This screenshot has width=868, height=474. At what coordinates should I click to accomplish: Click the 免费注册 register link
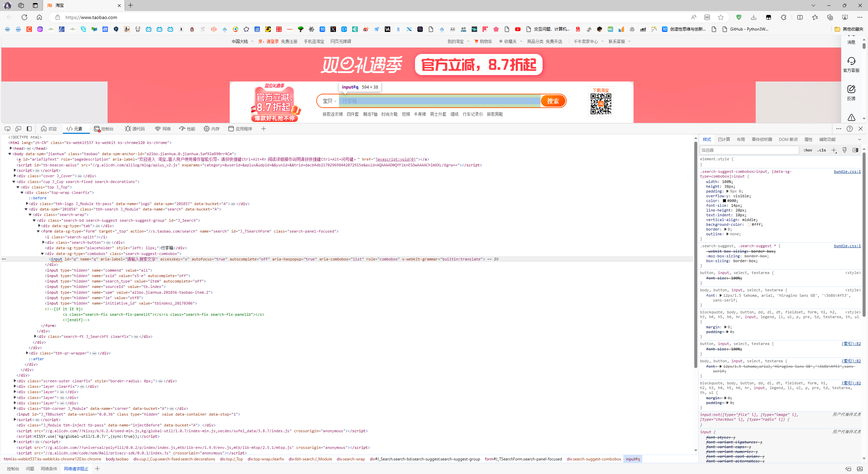pyautogui.click(x=289, y=41)
